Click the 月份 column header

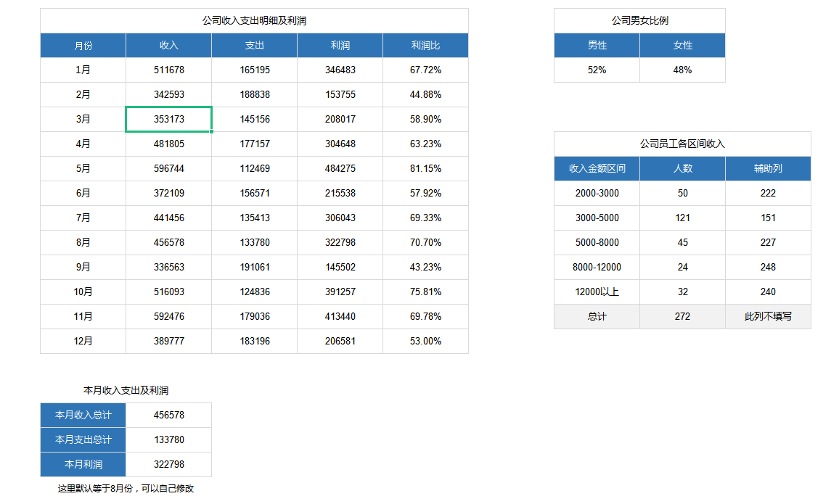coord(83,46)
